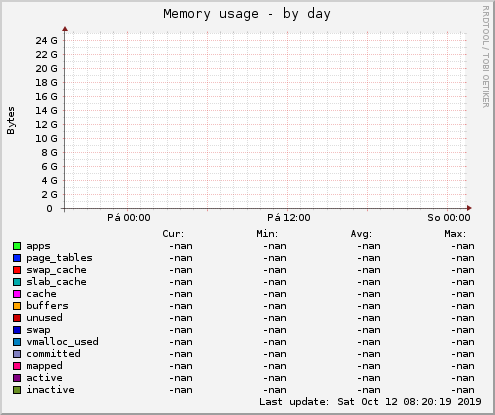Image resolution: width=495 pixels, height=415 pixels.
Task: Click the pink mapped legend swatch
Action: (x=17, y=366)
